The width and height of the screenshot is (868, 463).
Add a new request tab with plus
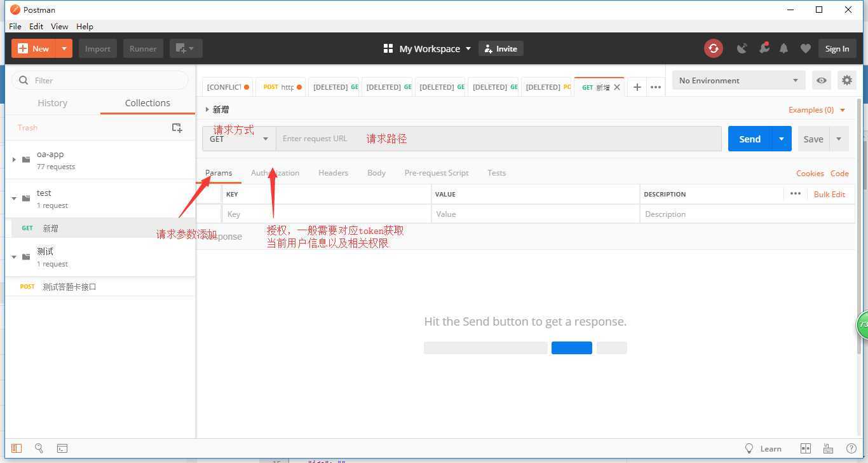(637, 87)
